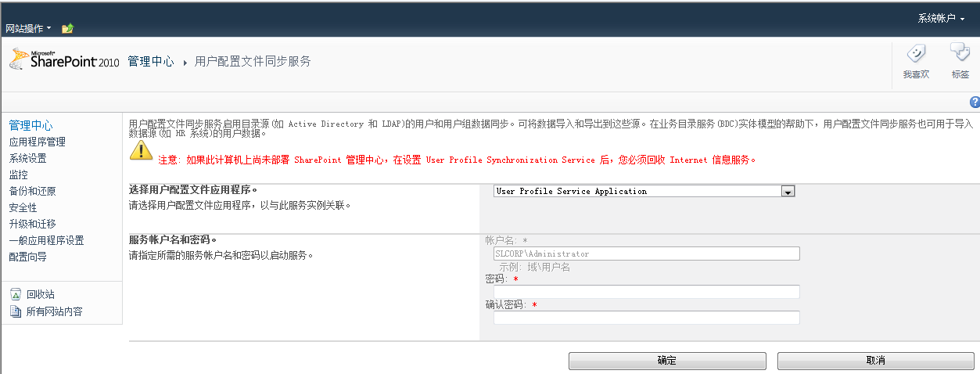This screenshot has width=980, height=374.
Task: Click the SharePoint 2010 logo
Action: coord(64,61)
